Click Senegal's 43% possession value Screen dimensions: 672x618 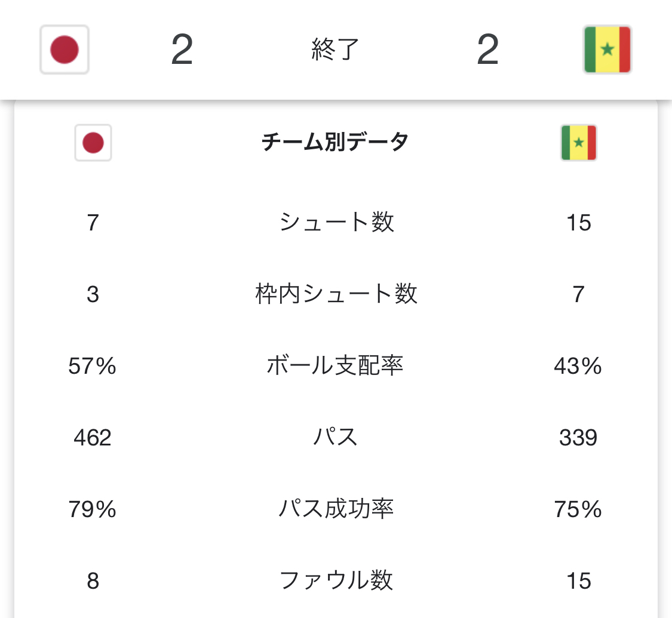coord(578,366)
